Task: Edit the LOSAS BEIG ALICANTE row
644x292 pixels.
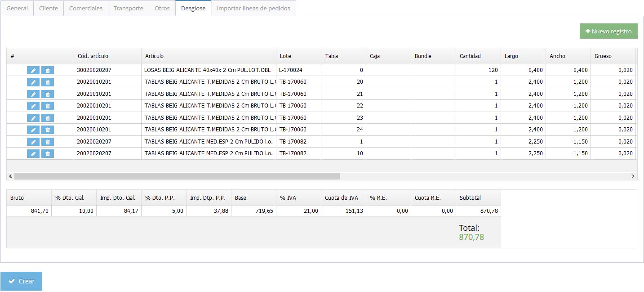Action: 33,70
